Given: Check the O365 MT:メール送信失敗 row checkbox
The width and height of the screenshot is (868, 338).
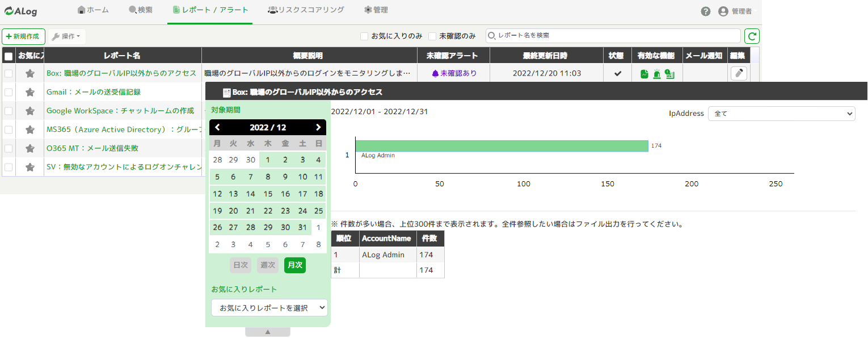Looking at the screenshot, I should 9,148.
